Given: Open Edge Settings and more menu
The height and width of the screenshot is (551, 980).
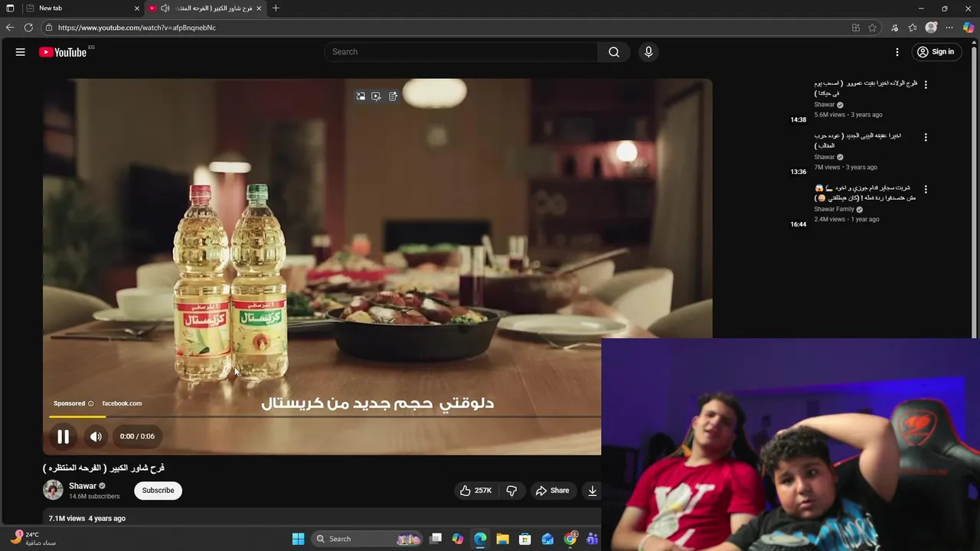Looking at the screenshot, I should pyautogui.click(x=949, y=28).
